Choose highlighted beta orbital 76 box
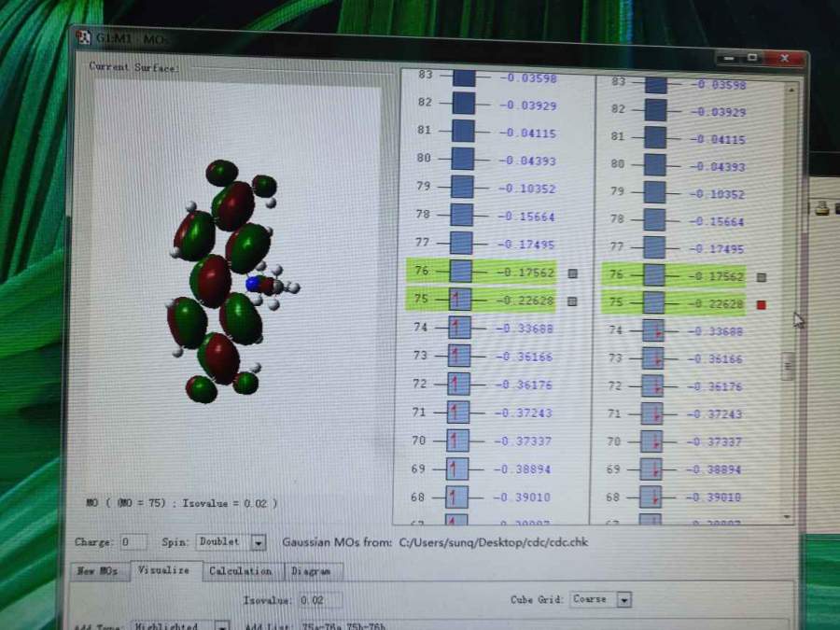 coord(653,275)
